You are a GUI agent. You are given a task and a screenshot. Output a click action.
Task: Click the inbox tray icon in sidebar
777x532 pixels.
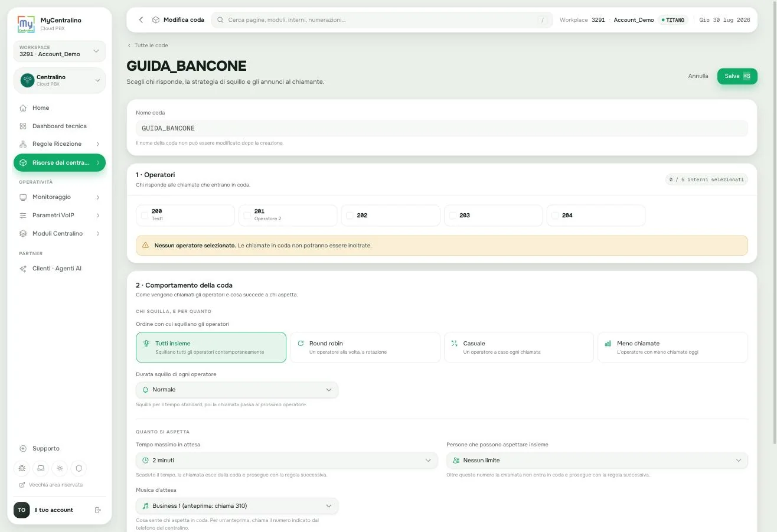[41, 468]
